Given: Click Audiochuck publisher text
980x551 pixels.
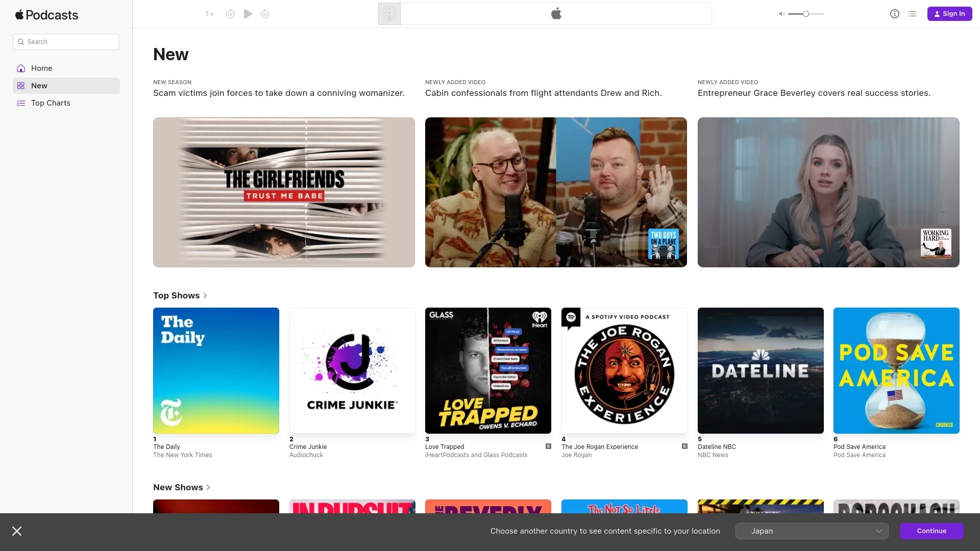Looking at the screenshot, I should pyautogui.click(x=306, y=455).
